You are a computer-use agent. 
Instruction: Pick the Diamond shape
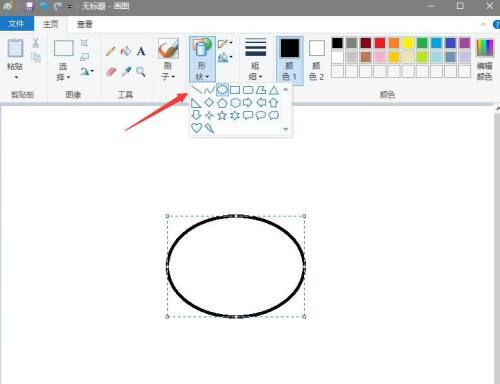click(x=209, y=103)
